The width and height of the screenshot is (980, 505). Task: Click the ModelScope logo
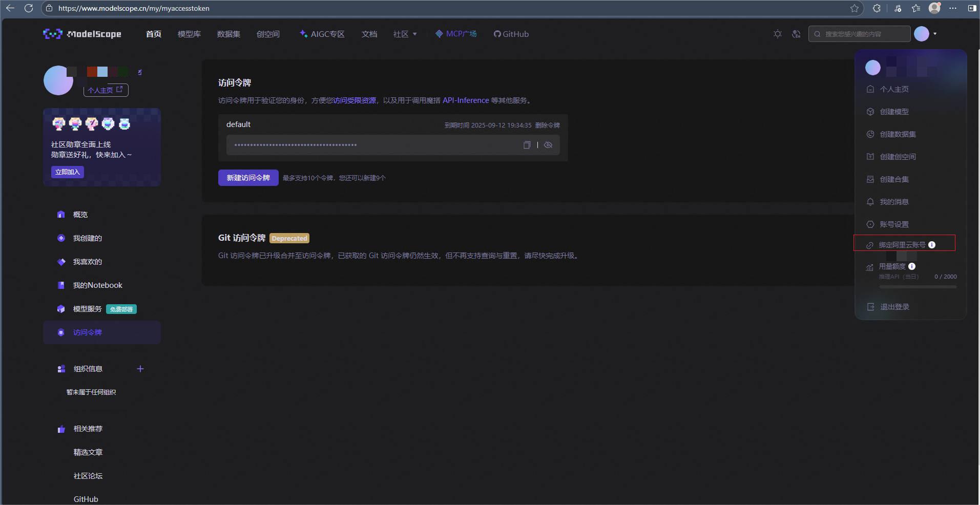click(82, 34)
